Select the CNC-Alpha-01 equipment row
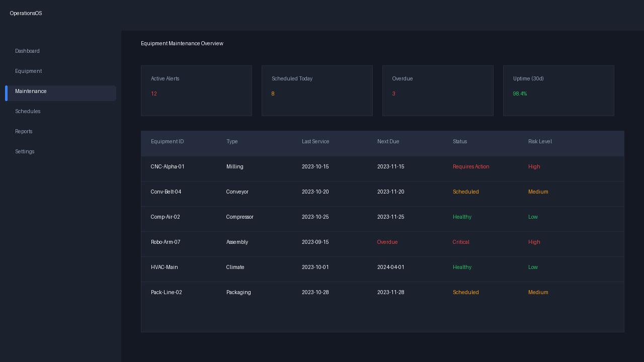 tap(302, 166)
